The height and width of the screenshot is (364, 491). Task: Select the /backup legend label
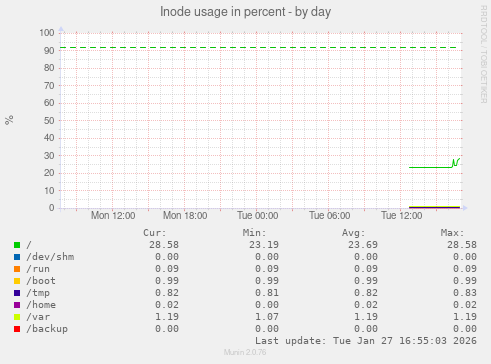pyautogui.click(x=47, y=329)
